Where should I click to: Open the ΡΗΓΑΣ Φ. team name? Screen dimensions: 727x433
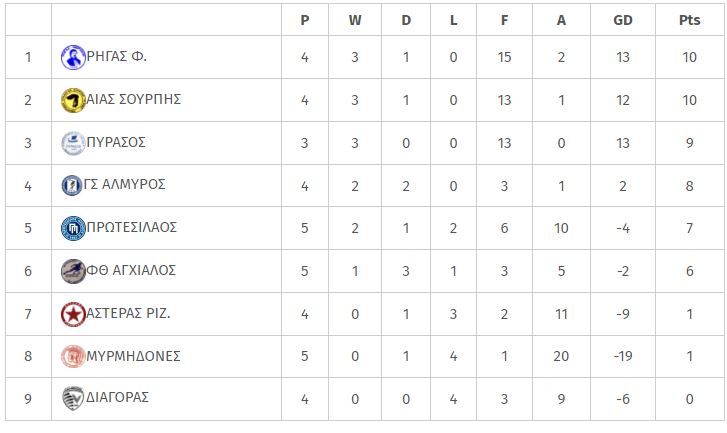(x=116, y=57)
